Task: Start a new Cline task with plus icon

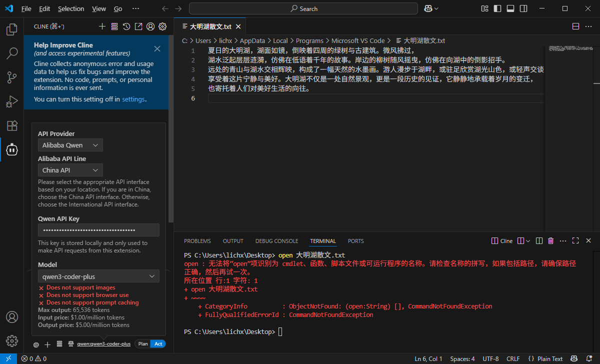Action: tap(102, 26)
